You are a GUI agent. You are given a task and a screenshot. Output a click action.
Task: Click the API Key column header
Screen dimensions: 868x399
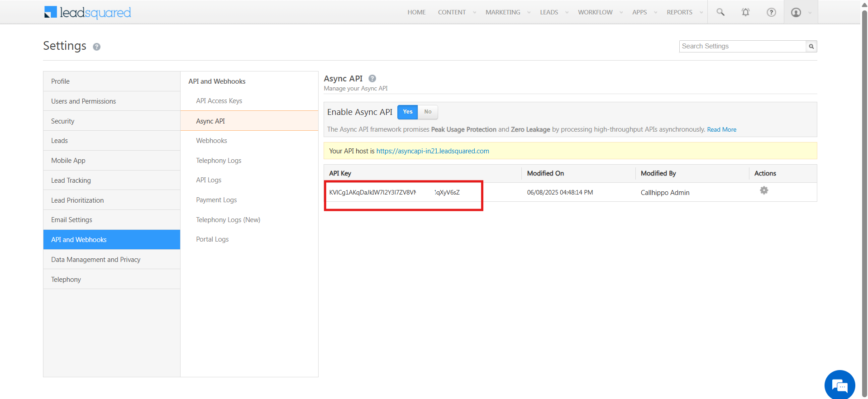tap(340, 173)
